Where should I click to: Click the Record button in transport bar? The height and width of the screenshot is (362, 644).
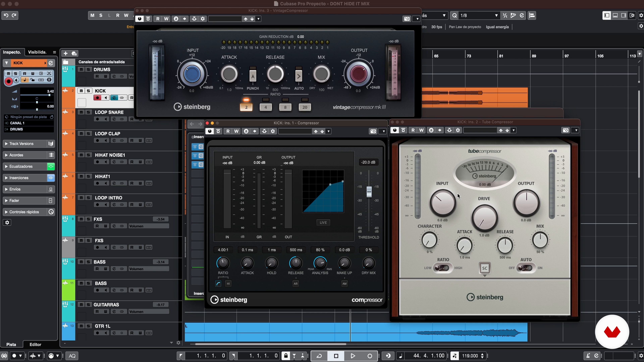(x=370, y=356)
